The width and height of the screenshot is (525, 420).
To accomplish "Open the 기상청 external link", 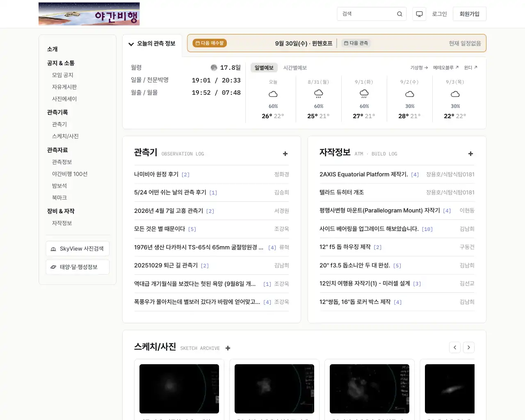I will pyautogui.click(x=419, y=68).
